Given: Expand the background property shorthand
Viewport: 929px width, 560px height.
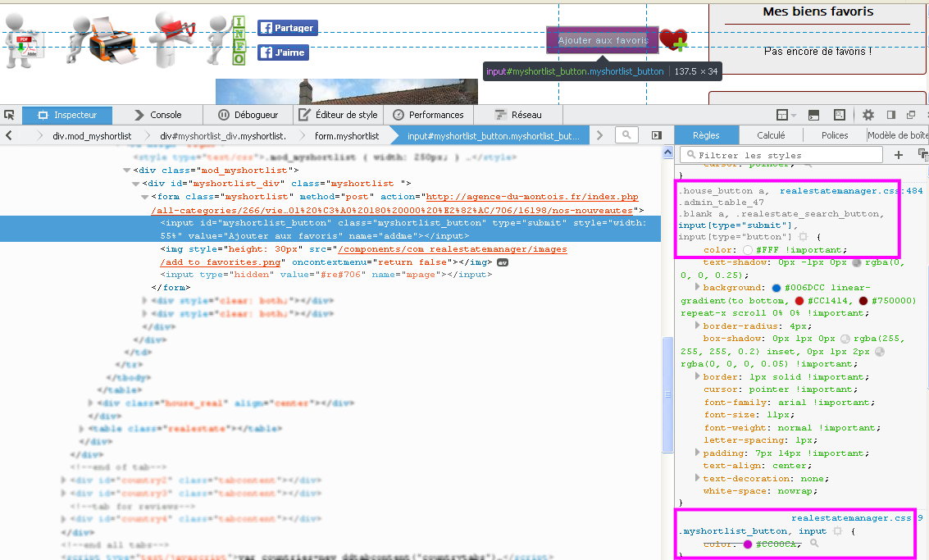Looking at the screenshot, I should (697, 287).
